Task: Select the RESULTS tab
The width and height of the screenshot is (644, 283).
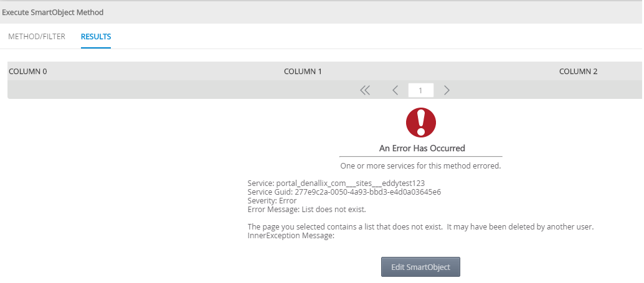Action: point(96,37)
